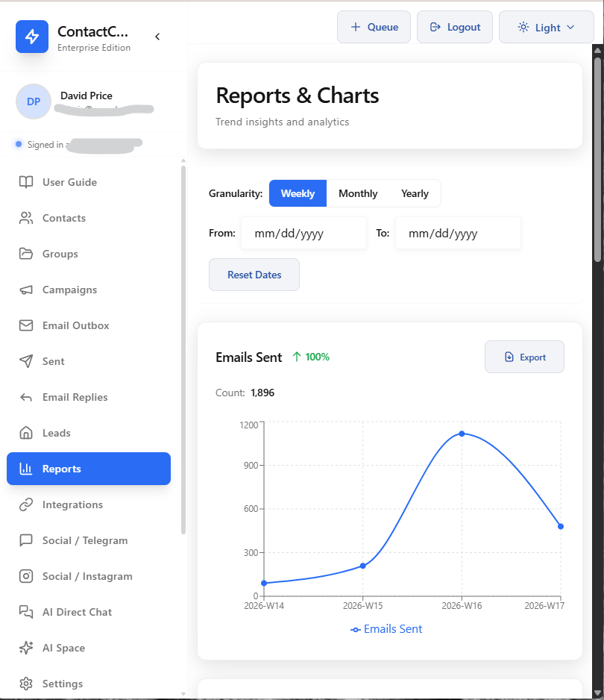The image size is (604, 700).
Task: Click the Leads house icon
Action: click(26, 433)
